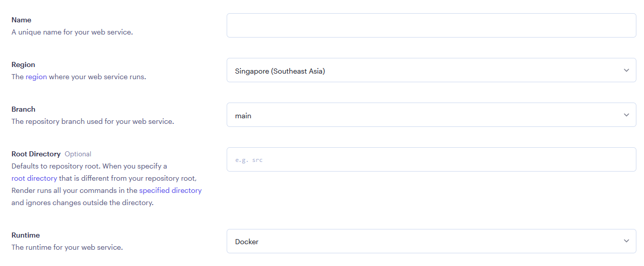Click the chevron arrow in the Branch selector
This screenshot has height=266, width=644.
626,115
